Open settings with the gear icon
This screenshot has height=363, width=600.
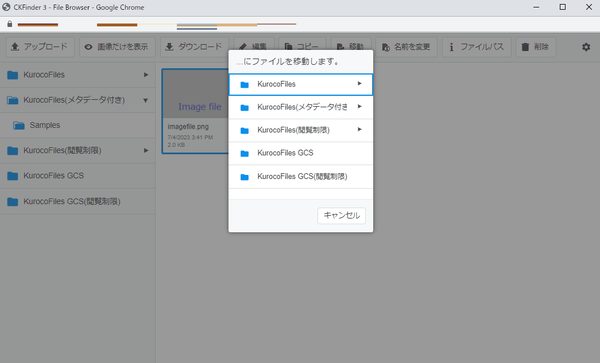tap(586, 47)
